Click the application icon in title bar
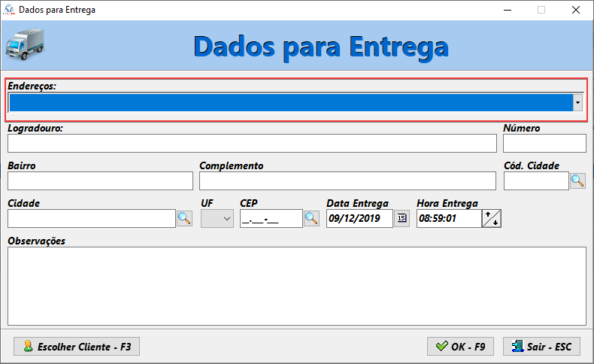This screenshot has height=364, width=594. pyautogui.click(x=10, y=11)
